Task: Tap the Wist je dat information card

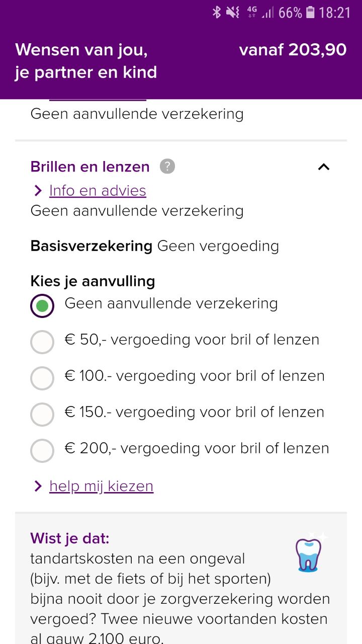Action: click(x=181, y=579)
